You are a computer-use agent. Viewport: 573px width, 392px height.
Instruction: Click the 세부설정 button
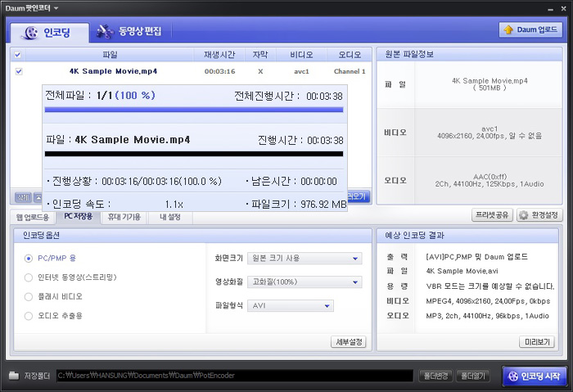tap(349, 342)
